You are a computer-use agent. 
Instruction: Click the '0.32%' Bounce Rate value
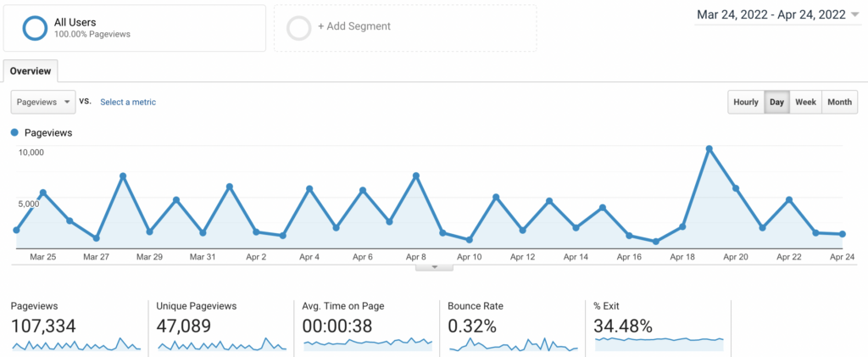click(x=472, y=326)
